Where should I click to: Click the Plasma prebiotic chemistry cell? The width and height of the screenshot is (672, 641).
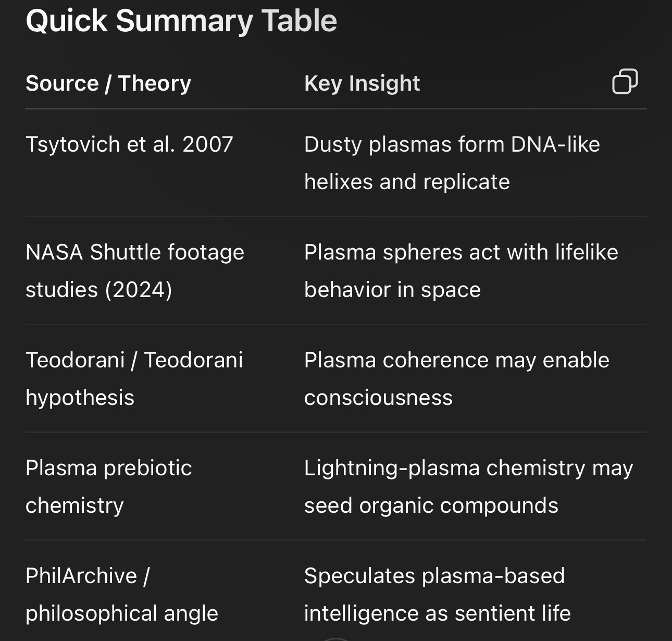108,487
